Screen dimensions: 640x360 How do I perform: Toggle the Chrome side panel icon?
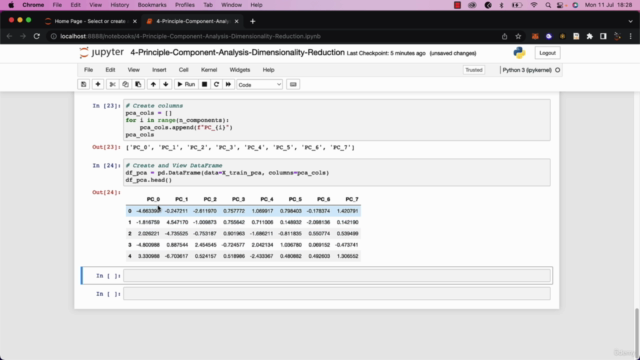pos(603,36)
